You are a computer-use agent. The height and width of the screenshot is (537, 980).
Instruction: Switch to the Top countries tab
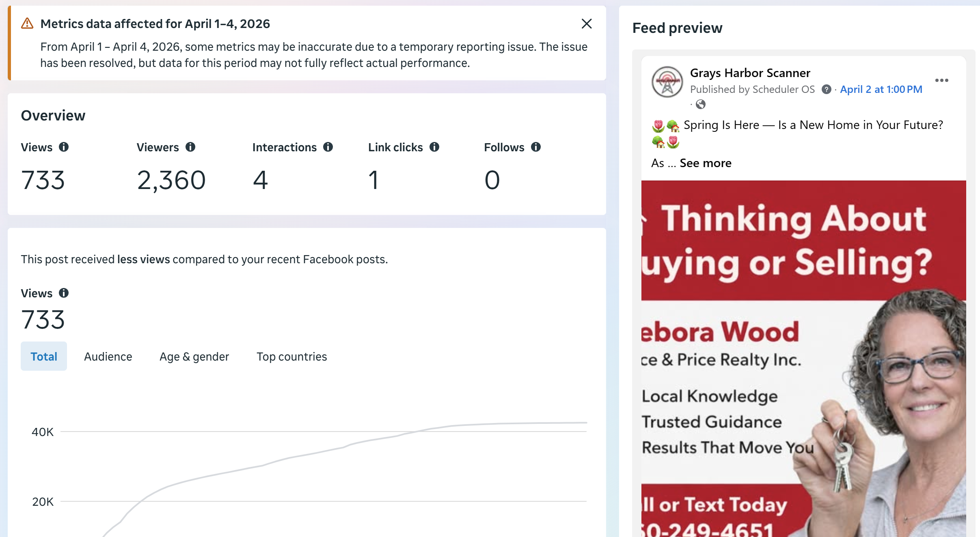291,356
